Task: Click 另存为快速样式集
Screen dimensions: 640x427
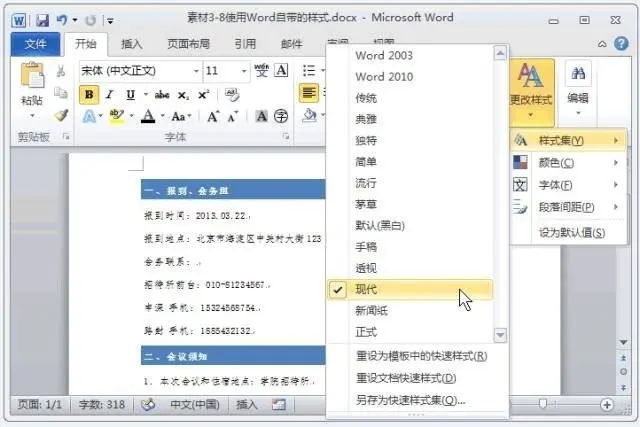Action: click(410, 400)
